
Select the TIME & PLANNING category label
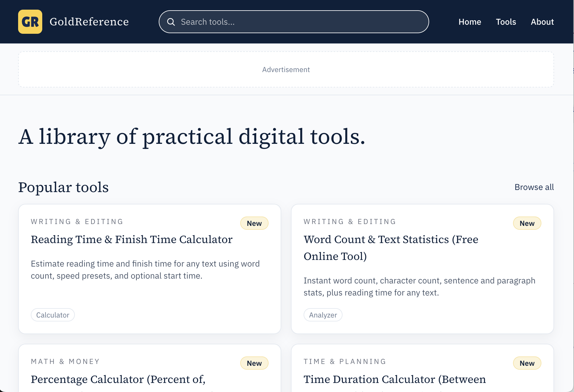coord(344,361)
